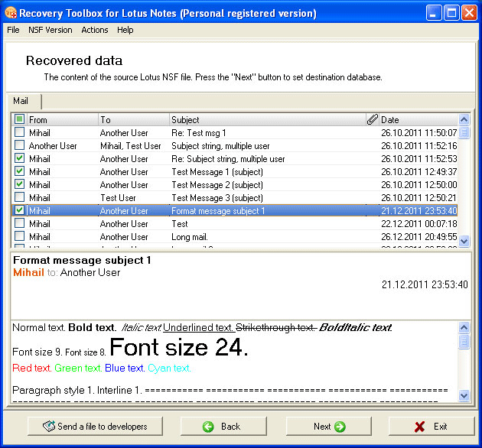Screen dimensions: 482x448
Task: Check the box for the 'Test' message row
Action: pyautogui.click(x=19, y=223)
